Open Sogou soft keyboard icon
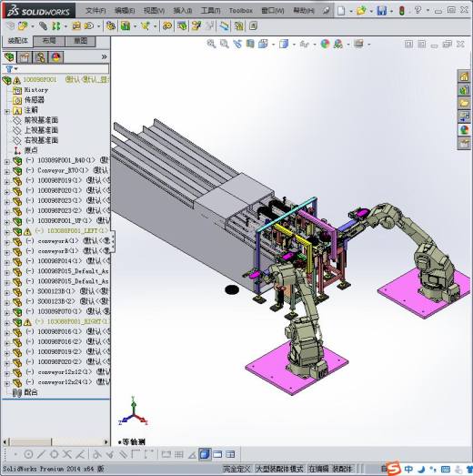473x476 pixels. [445, 469]
